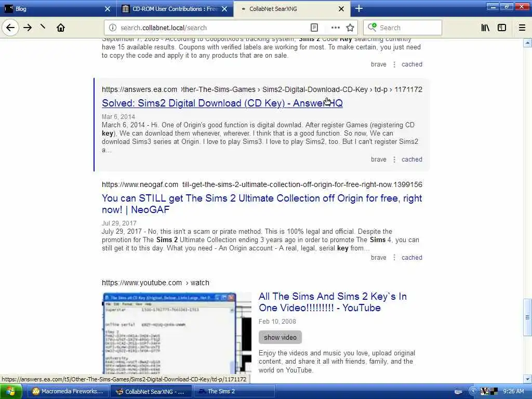The width and height of the screenshot is (532, 399).
Task: Close the CD-ROM User Contributions tab
Action: 224,9
